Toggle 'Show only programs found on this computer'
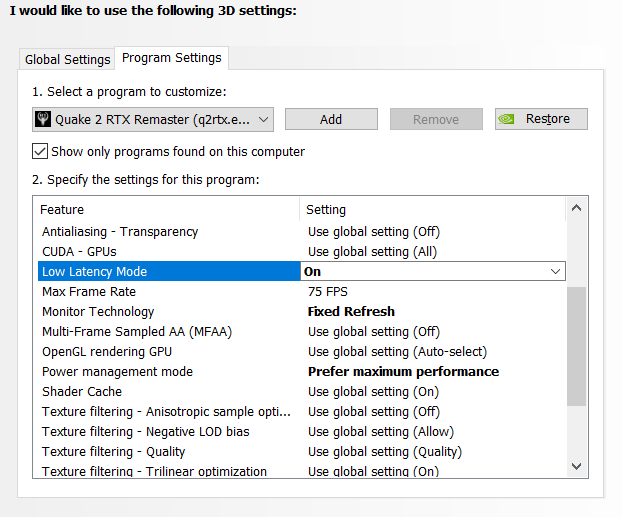622x517 pixels. (40, 152)
